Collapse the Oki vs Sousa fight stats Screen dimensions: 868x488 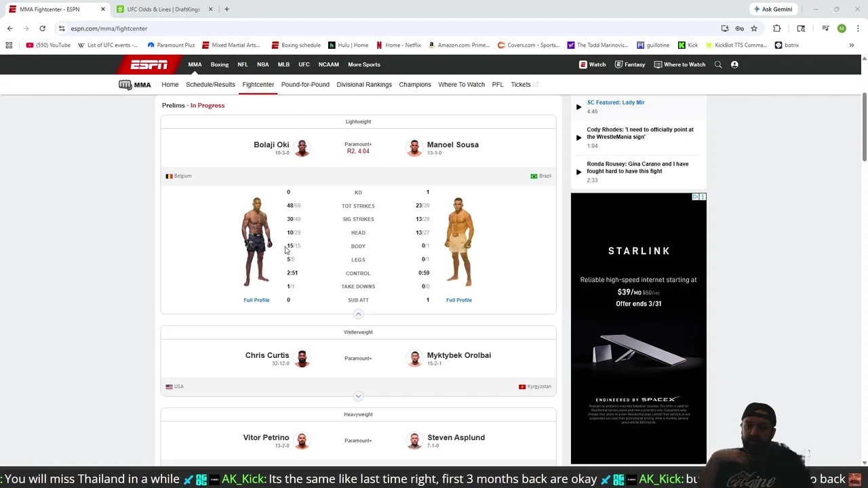(x=358, y=314)
